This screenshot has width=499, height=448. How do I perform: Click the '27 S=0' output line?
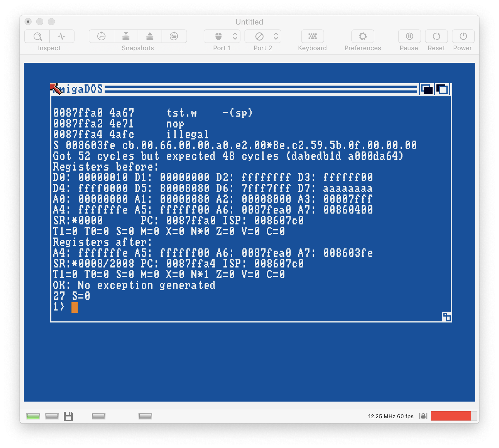click(72, 296)
